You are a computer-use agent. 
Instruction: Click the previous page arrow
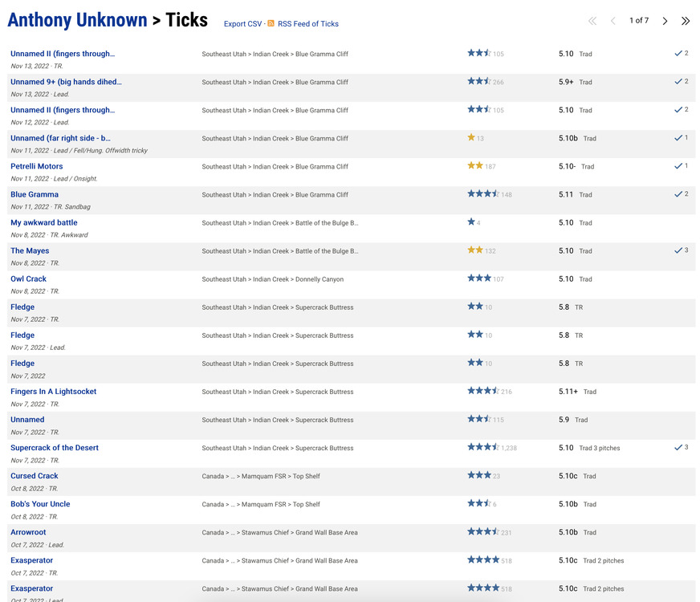(613, 21)
